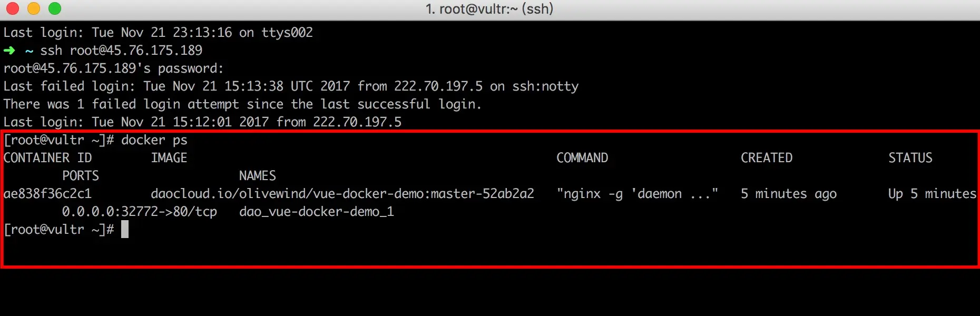Screen dimensions: 980x316
Task: Click the green arrow prompt symbol
Action: (9, 51)
